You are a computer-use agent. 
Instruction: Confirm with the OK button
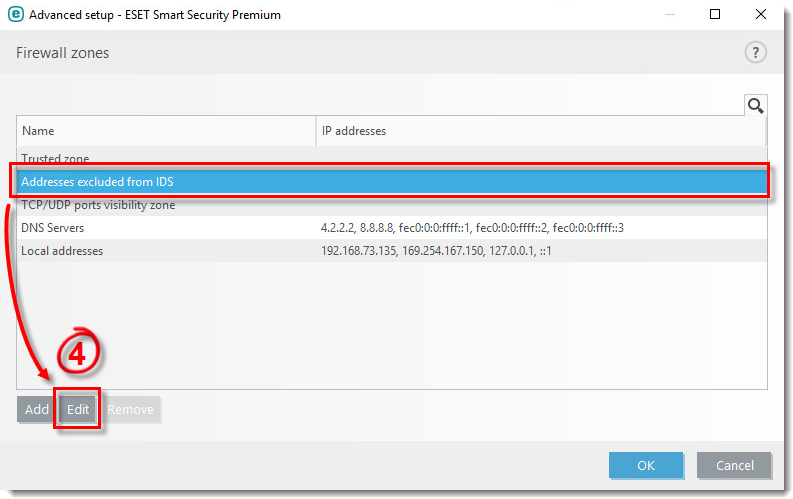click(x=645, y=465)
